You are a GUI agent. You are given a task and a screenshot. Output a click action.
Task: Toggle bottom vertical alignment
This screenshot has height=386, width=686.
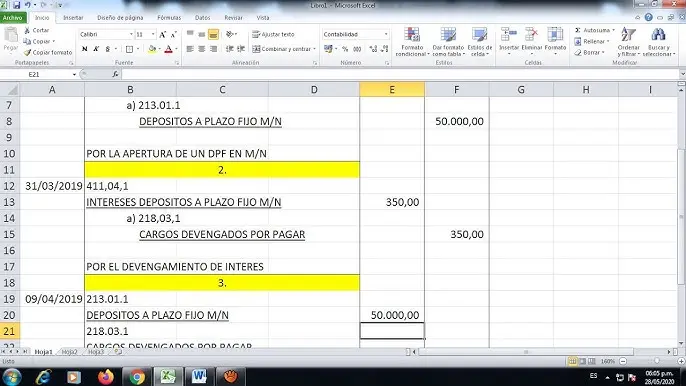coord(213,34)
